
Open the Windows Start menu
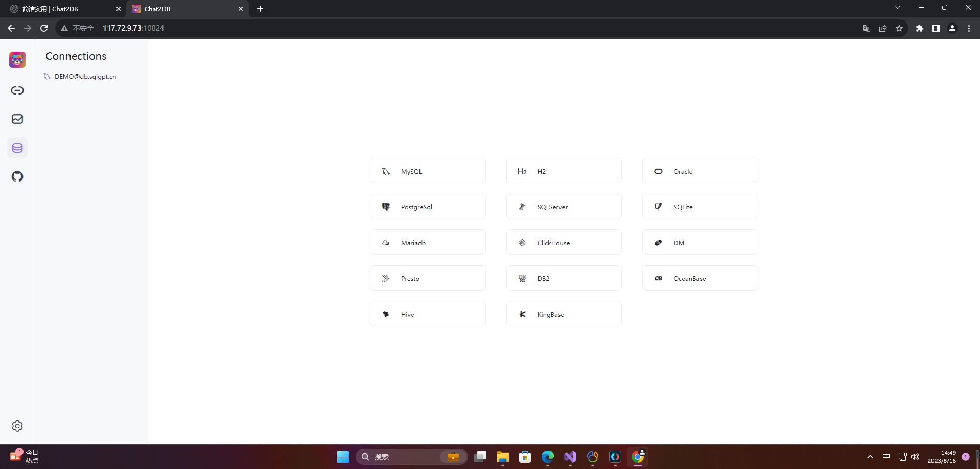[343, 457]
